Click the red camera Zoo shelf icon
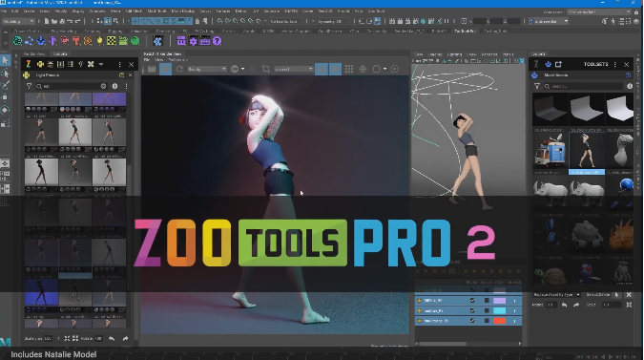 [x=65, y=41]
